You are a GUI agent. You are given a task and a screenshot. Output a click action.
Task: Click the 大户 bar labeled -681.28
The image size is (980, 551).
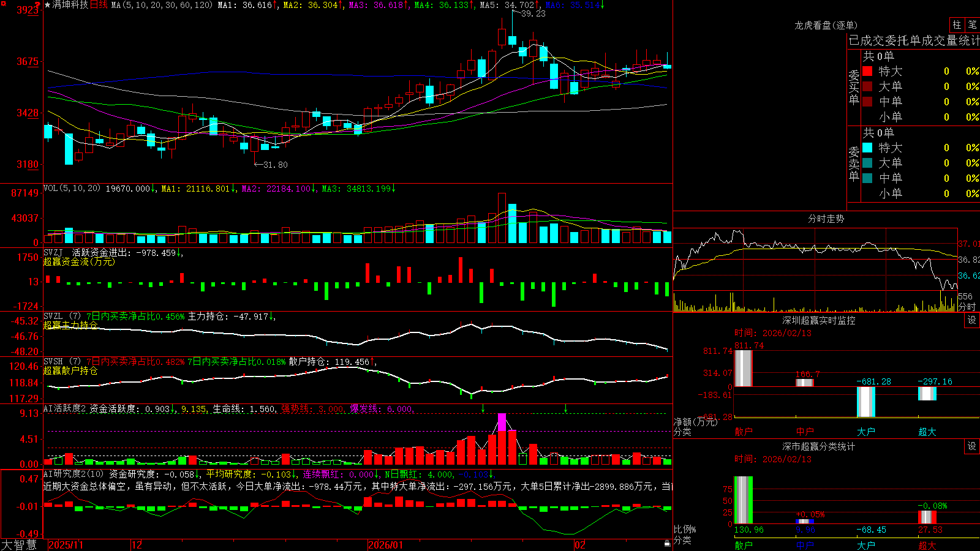point(866,402)
